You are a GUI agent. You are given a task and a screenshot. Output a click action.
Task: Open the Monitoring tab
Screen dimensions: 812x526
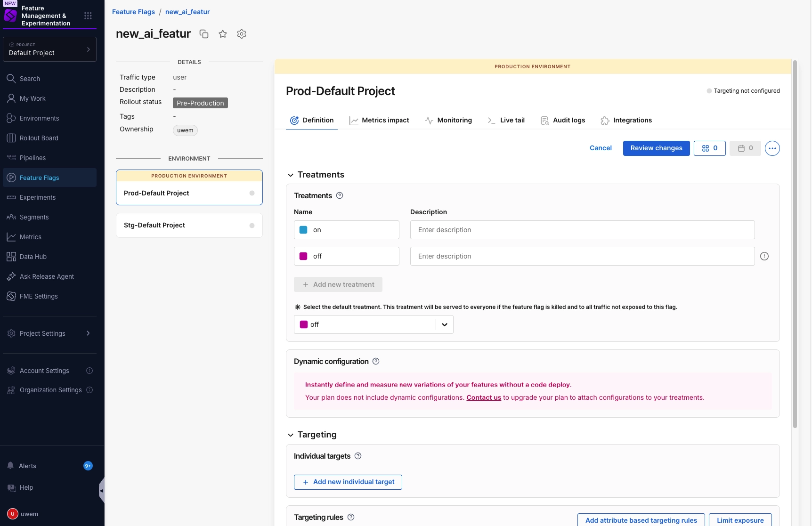448,120
